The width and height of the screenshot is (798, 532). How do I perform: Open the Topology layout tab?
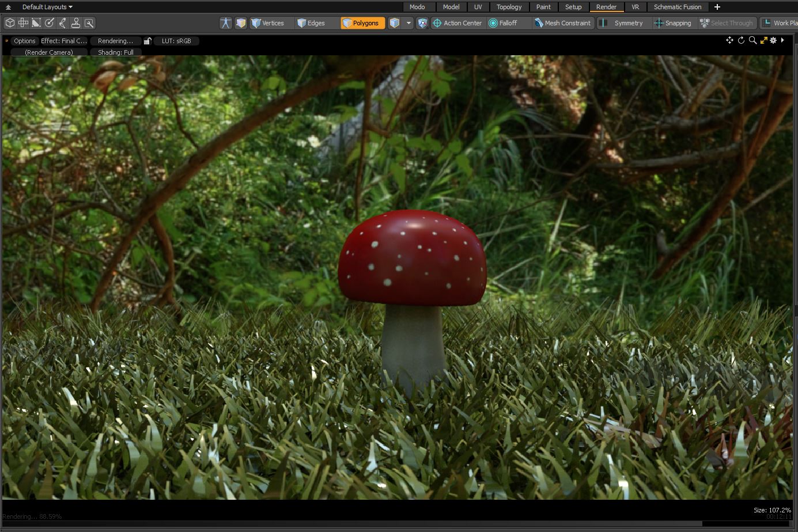point(509,7)
